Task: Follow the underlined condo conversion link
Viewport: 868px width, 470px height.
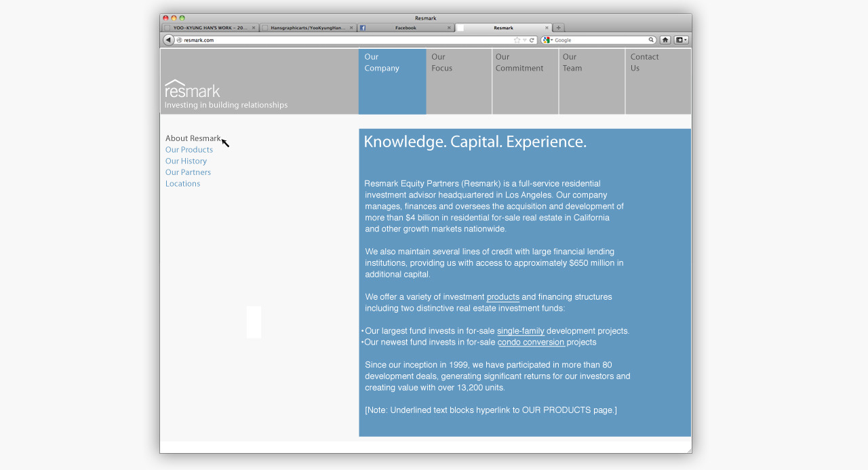Action: click(x=531, y=342)
